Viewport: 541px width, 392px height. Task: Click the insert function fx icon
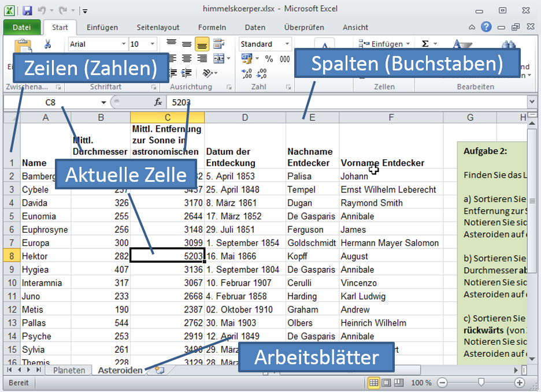point(158,102)
